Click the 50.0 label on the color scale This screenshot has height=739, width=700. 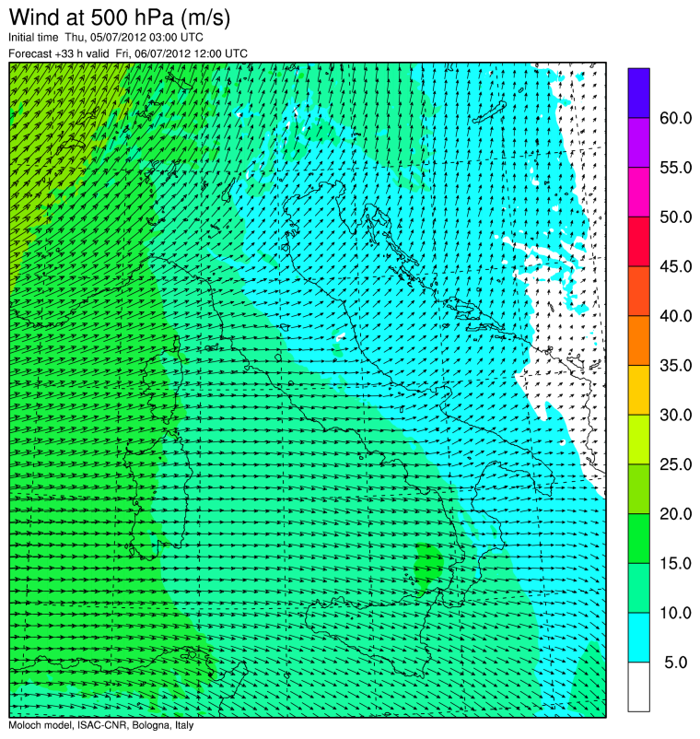(675, 217)
